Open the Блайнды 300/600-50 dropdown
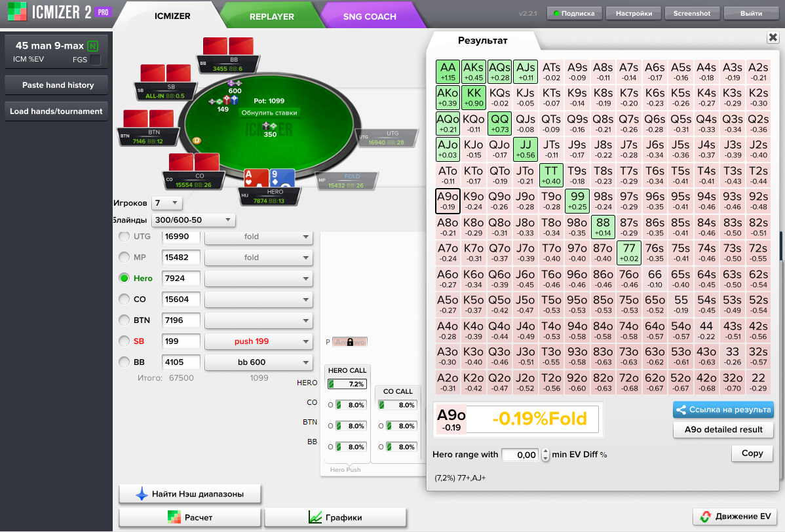 [x=193, y=219]
